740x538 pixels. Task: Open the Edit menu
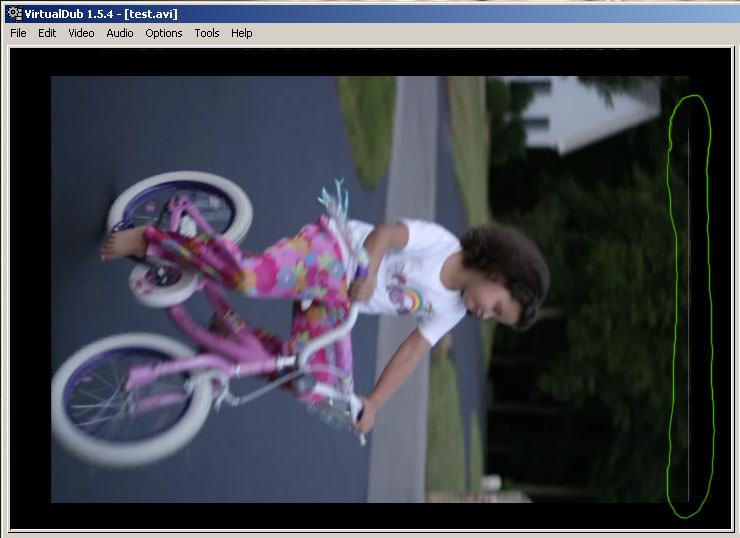47,33
